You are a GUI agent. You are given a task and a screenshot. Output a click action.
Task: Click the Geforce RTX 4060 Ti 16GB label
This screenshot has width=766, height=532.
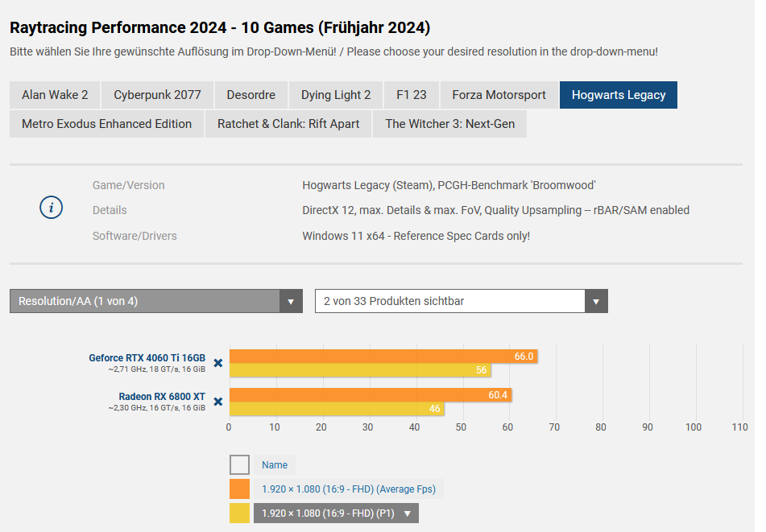click(x=147, y=358)
